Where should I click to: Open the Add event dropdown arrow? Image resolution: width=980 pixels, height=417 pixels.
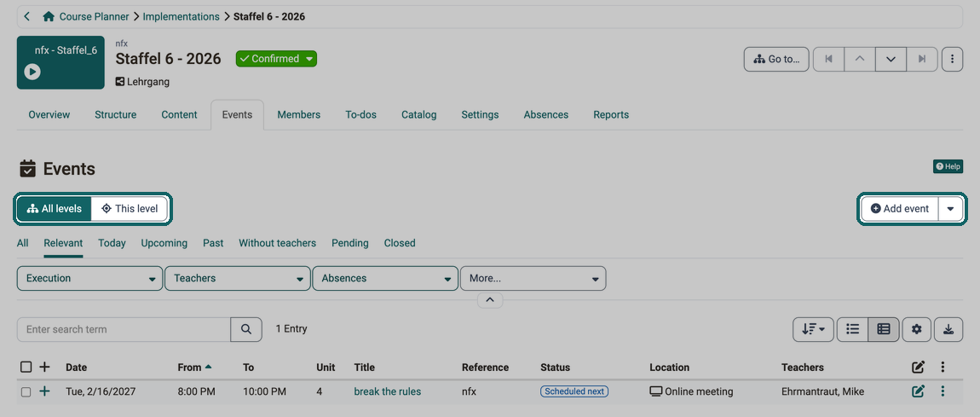click(x=951, y=209)
